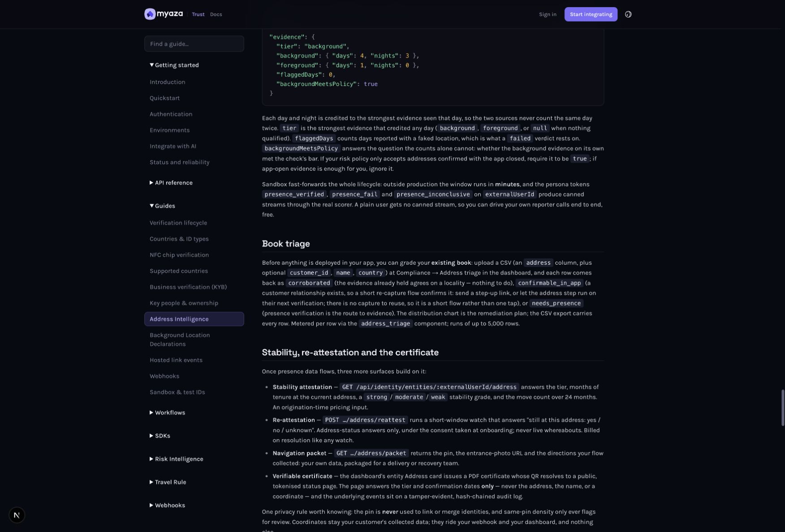Click the Book triage heading

click(x=286, y=244)
